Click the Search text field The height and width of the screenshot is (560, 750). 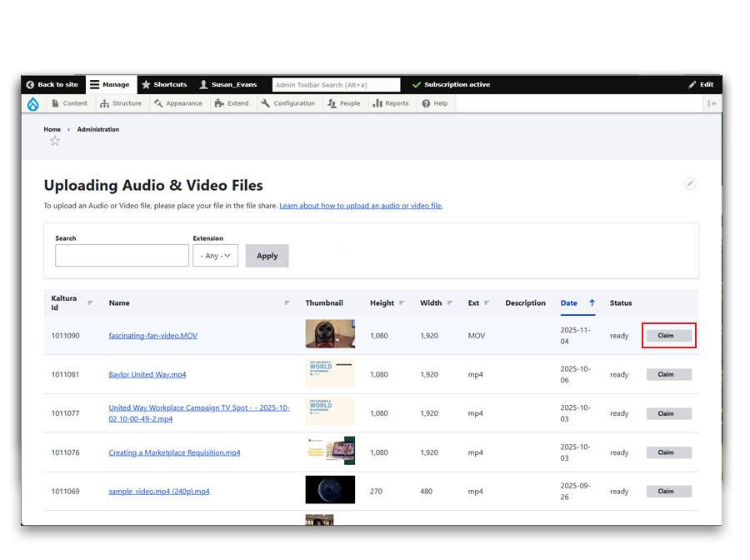[122, 255]
